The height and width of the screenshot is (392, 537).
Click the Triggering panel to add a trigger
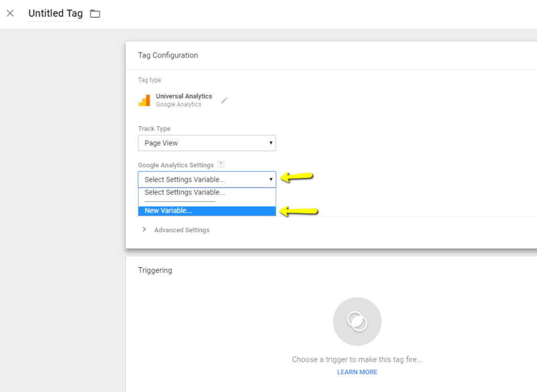coord(357,321)
